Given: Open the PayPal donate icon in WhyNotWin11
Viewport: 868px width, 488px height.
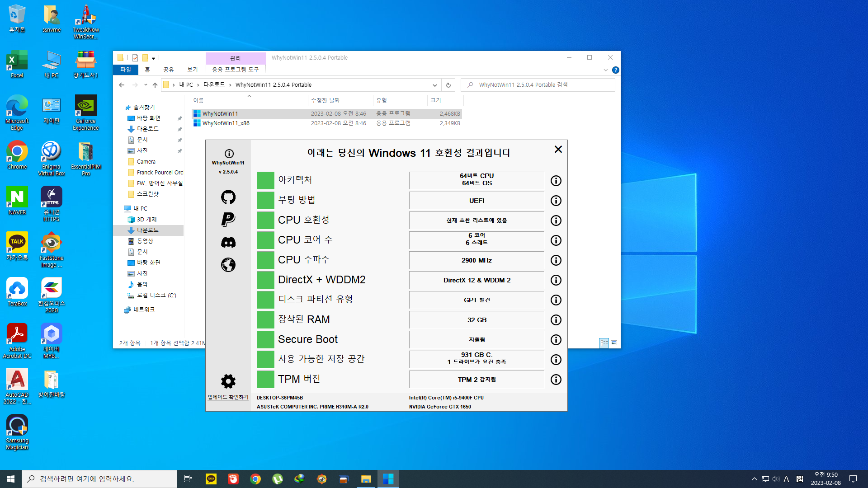Looking at the screenshot, I should (x=228, y=220).
